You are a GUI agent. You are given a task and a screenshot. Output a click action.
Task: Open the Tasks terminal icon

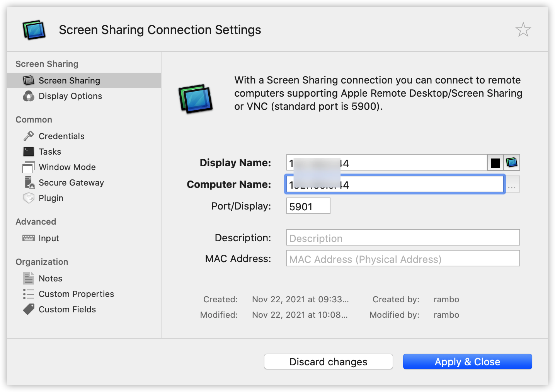(x=29, y=151)
